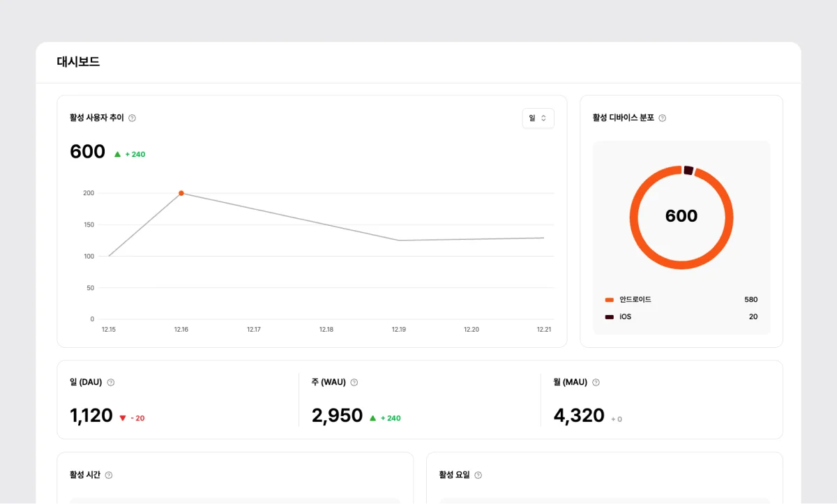Click red down arrow in DAU card
The height and width of the screenshot is (504, 837).
click(123, 418)
